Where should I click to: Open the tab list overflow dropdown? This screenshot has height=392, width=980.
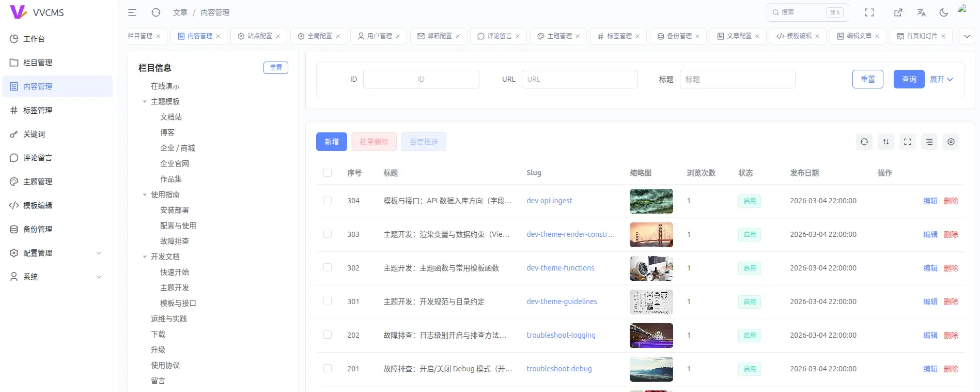point(967,36)
